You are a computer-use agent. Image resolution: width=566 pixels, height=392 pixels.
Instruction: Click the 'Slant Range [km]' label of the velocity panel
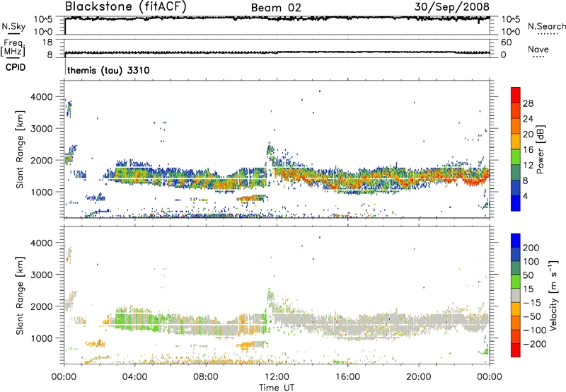click(x=20, y=296)
